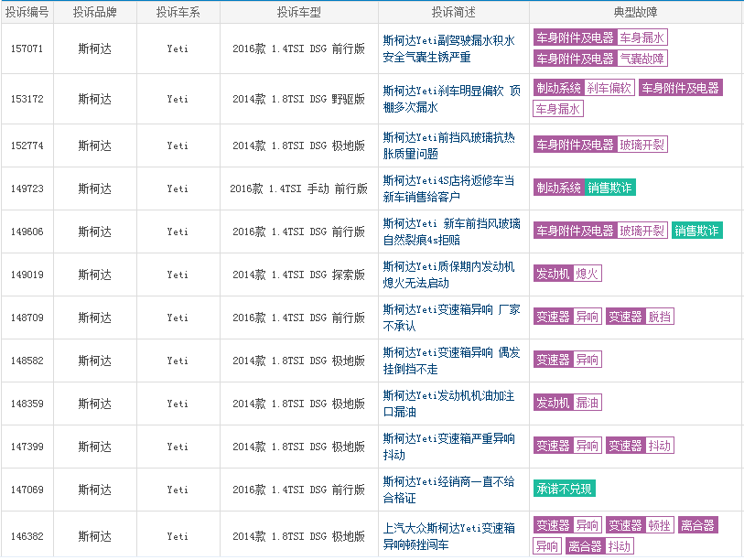Screen dimensions: 744x560
Task: Open complaint about 前挡风玻璃抗热胀质量问题
Action: 448,145
